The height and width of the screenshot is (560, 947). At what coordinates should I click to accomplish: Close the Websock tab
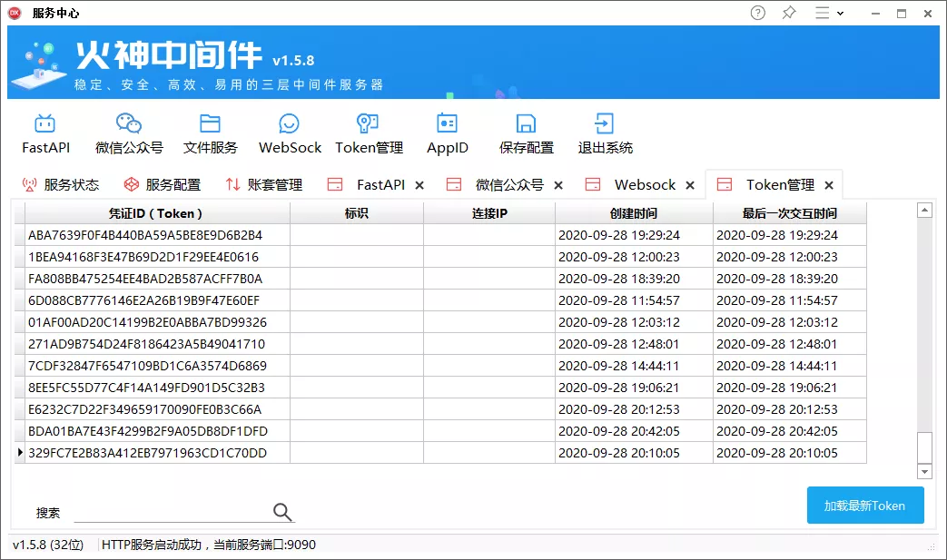[690, 185]
